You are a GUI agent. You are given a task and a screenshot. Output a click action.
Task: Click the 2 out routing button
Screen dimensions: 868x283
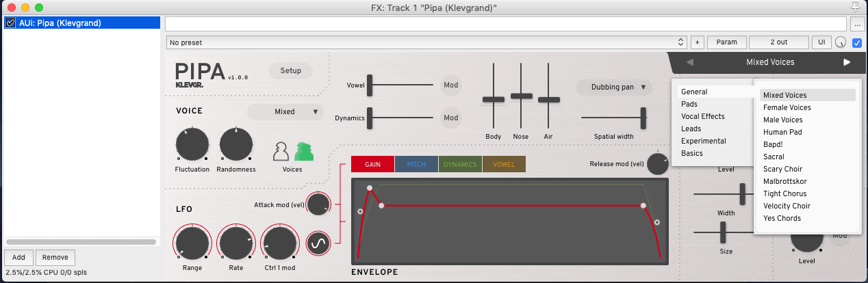(779, 42)
